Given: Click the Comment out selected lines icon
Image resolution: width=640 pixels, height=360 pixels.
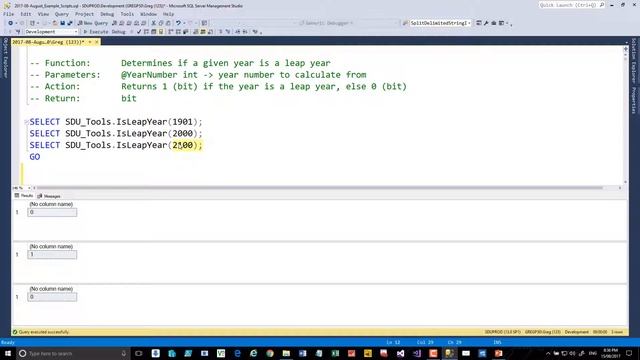Looking at the screenshot, I should pyautogui.click(x=220, y=31).
